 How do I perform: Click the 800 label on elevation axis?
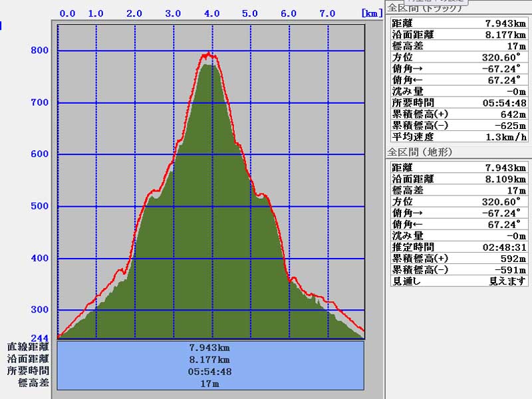39,51
